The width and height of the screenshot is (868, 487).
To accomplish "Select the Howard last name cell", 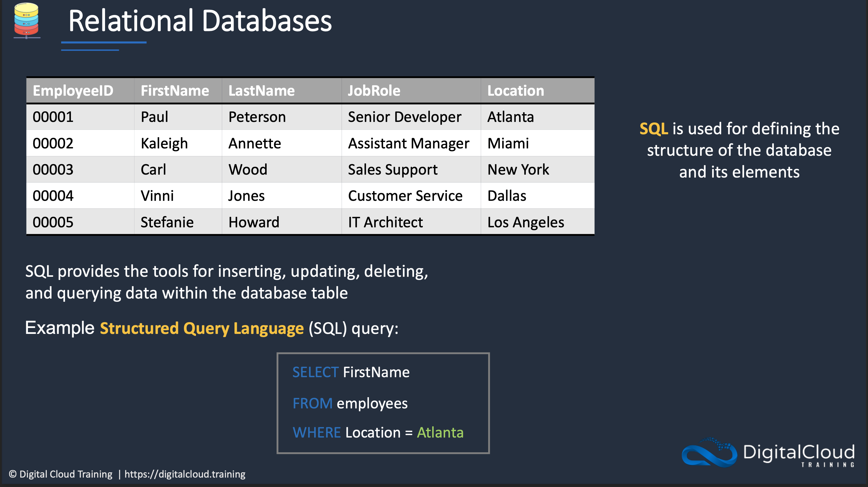I will click(x=254, y=222).
